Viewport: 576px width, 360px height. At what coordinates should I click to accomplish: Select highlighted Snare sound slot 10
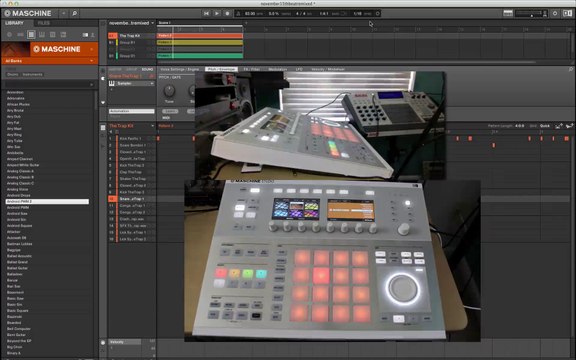point(132,199)
